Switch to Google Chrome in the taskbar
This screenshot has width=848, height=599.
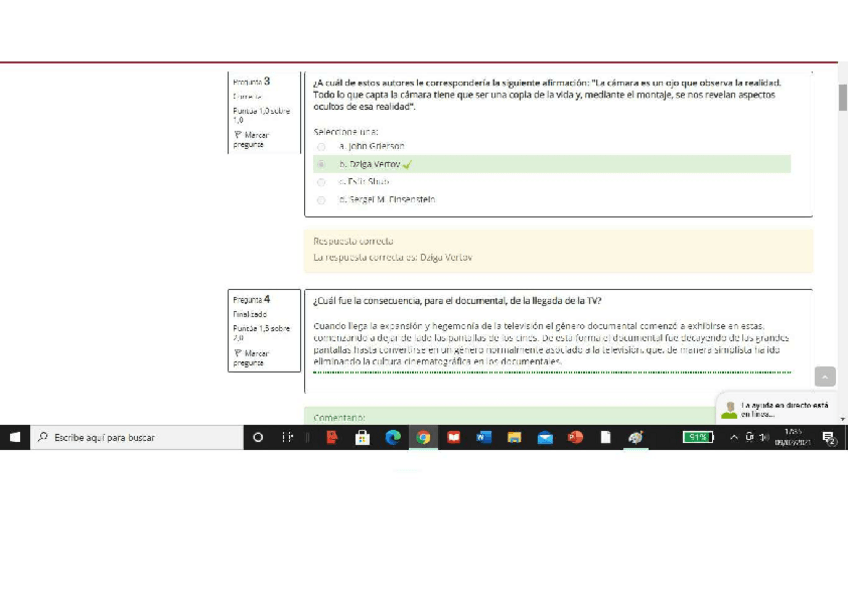pos(423,437)
